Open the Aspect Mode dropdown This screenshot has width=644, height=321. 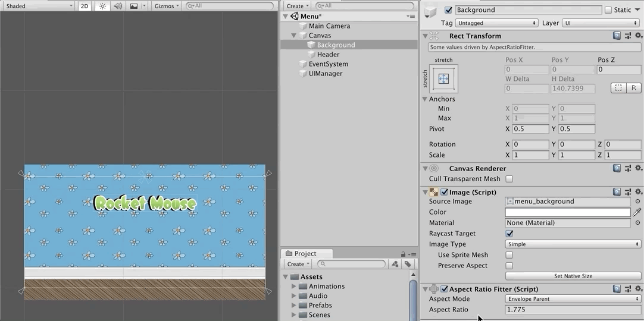coord(573,299)
